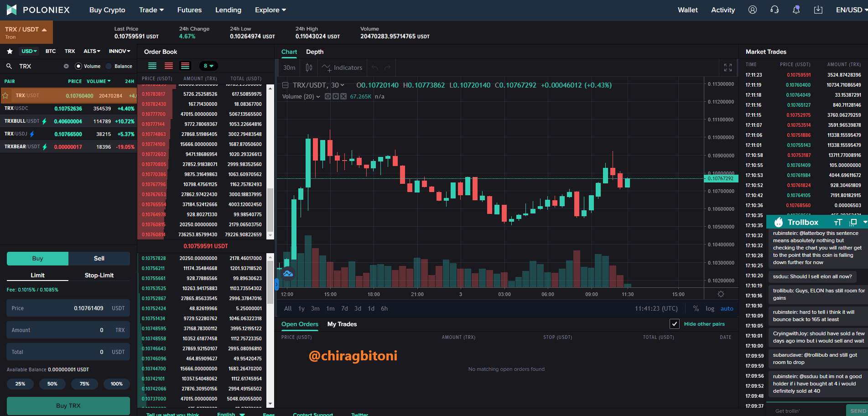Image resolution: width=868 pixels, height=416 pixels.
Task: Select the 1d chart range
Action: [x=371, y=308]
